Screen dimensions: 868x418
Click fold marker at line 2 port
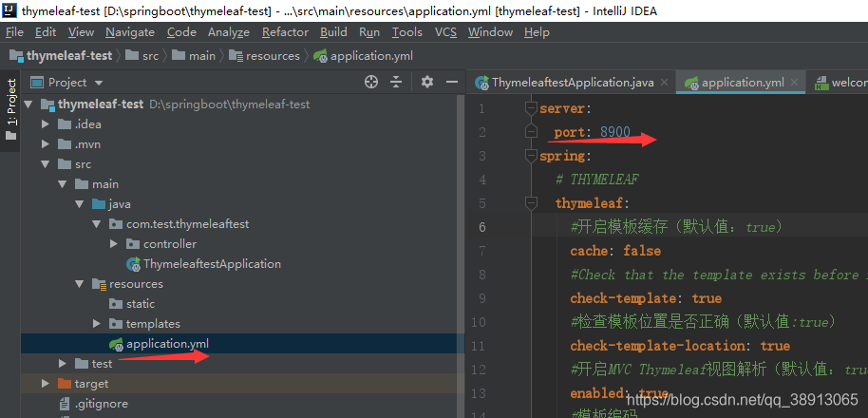[x=531, y=132]
